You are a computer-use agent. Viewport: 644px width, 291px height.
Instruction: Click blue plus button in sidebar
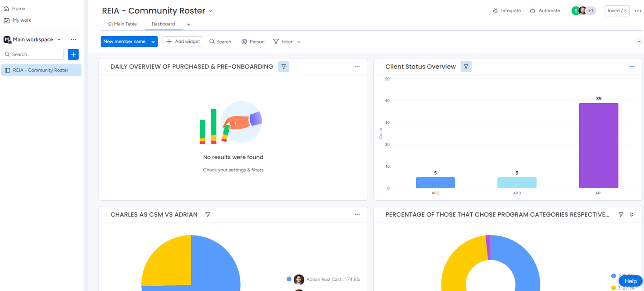point(73,54)
